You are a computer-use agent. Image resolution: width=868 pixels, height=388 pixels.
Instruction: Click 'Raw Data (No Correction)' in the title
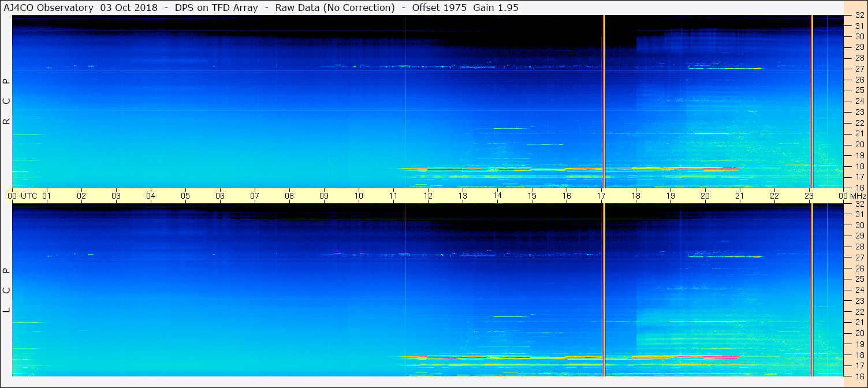click(x=335, y=8)
